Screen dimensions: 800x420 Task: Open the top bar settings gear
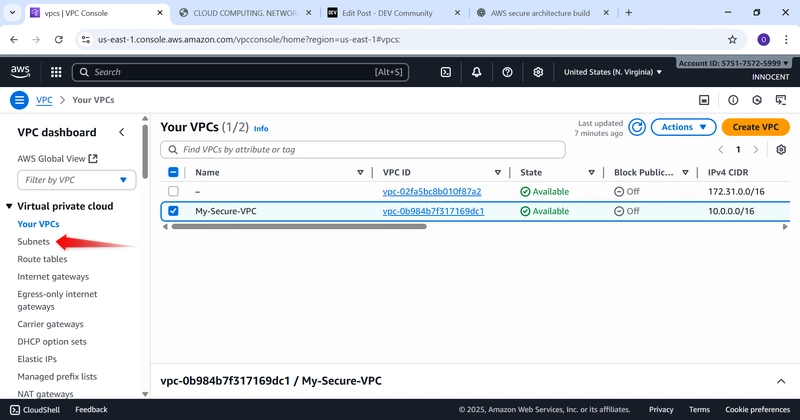tap(538, 72)
